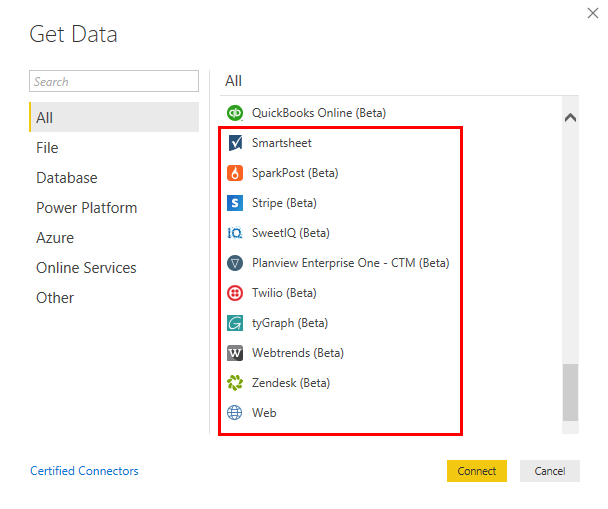This screenshot has width=608, height=509.
Task: Click the Web globe icon
Action: click(235, 412)
